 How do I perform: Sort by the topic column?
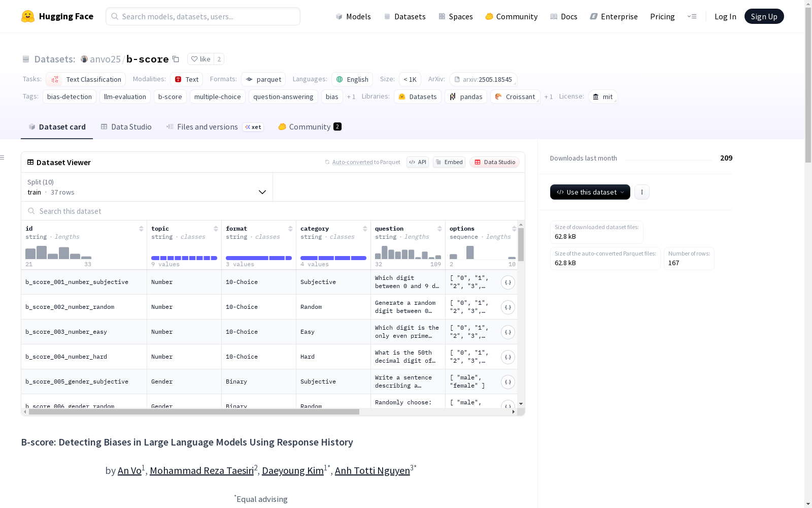tap(216, 229)
